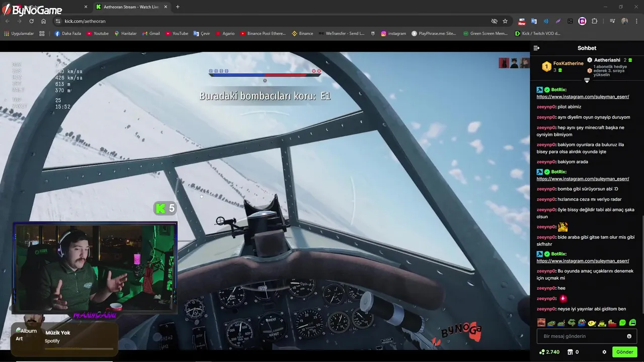The width and height of the screenshot is (644, 362).
Task: Open the instagram bookmark
Action: (x=393, y=34)
